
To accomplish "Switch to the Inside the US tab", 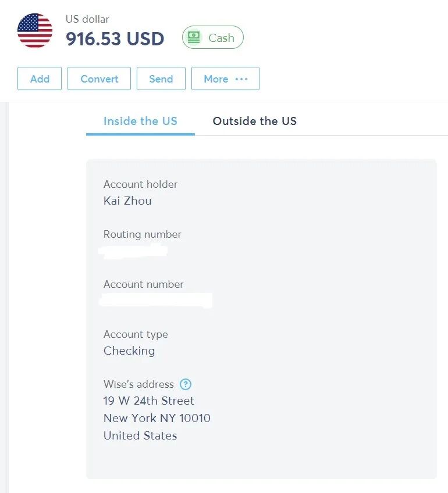I will click(140, 121).
